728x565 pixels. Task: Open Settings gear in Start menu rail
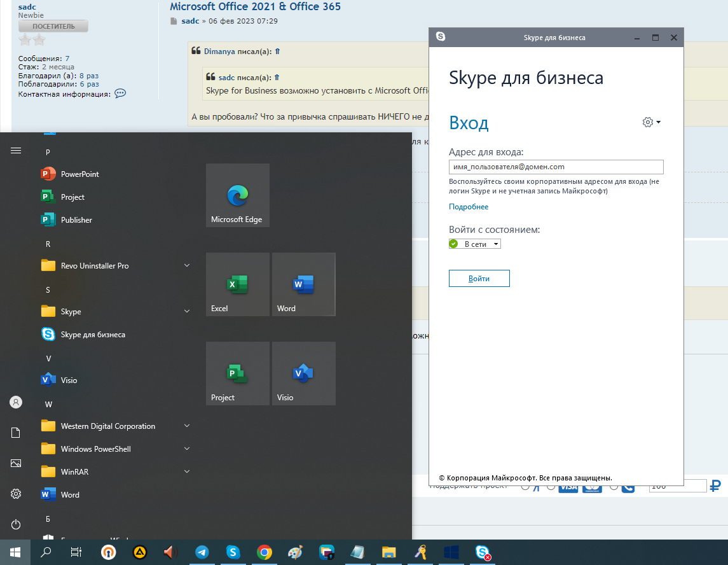[16, 494]
